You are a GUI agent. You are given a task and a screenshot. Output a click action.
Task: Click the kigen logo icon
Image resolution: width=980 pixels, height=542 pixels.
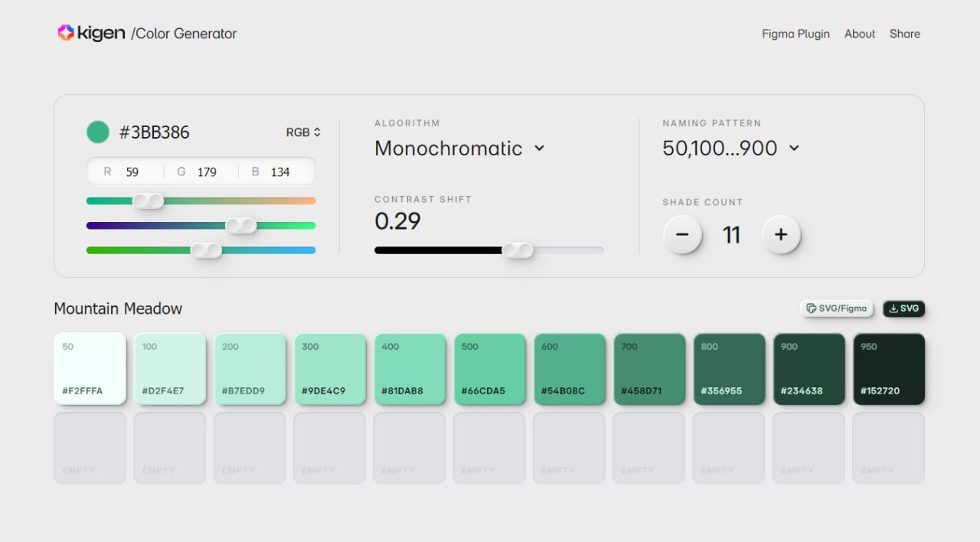[64, 32]
